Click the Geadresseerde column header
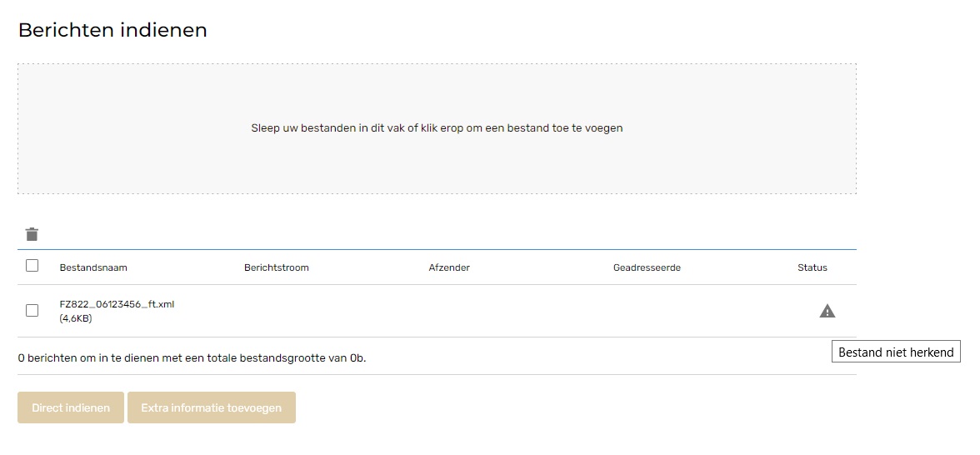The height and width of the screenshot is (455, 980). (x=647, y=267)
